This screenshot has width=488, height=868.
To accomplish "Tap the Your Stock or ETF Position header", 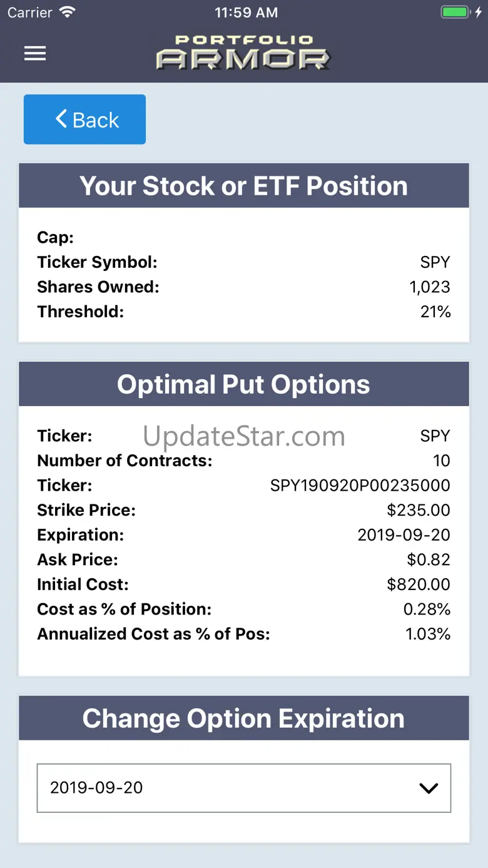I will pos(244,186).
